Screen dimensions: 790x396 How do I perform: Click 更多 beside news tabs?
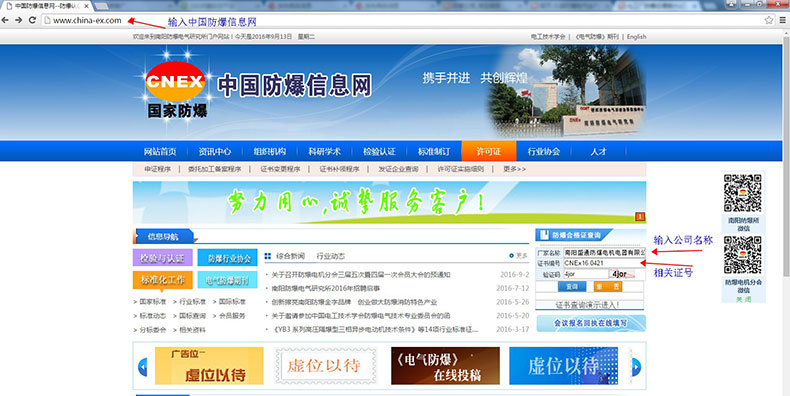518,256
